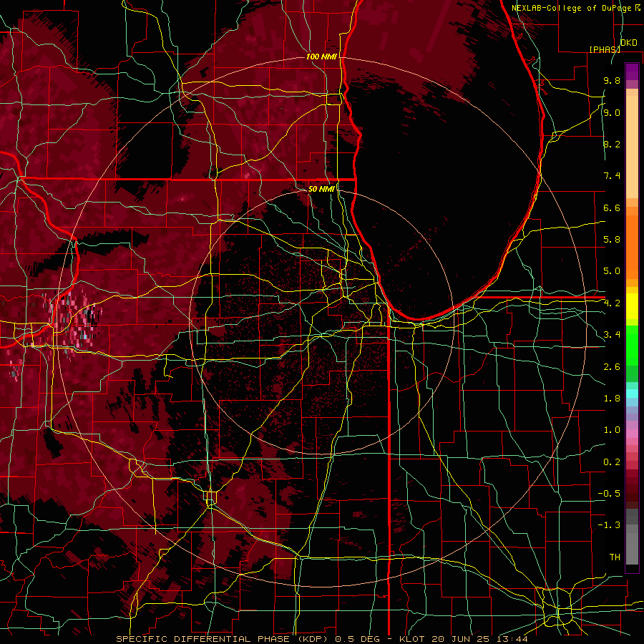Select the yellow swatch on the color bar
Image resolution: width=644 pixels, height=644 pixels.
pos(632,306)
